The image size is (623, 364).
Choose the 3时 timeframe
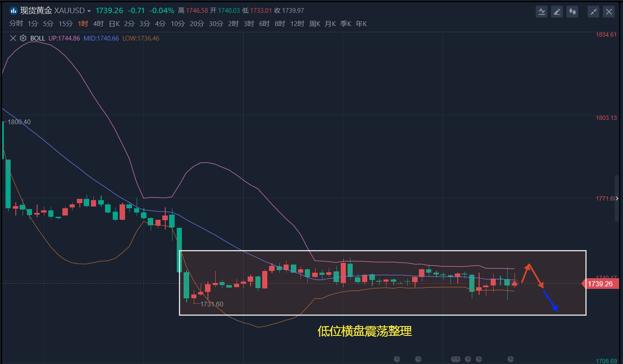pyautogui.click(x=249, y=23)
